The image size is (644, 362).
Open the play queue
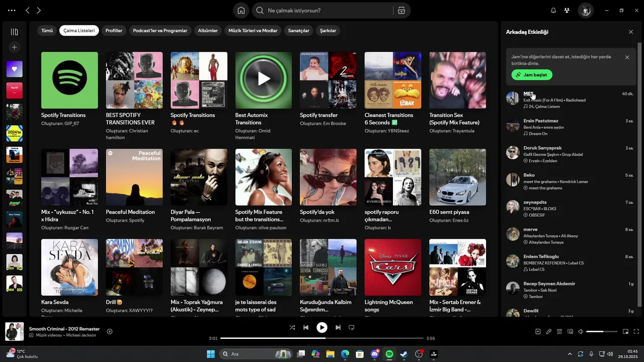559,332
